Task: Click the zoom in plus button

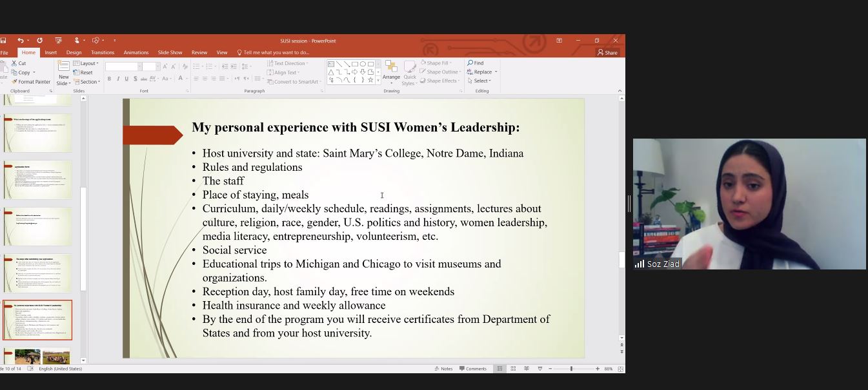Action: (x=598, y=369)
